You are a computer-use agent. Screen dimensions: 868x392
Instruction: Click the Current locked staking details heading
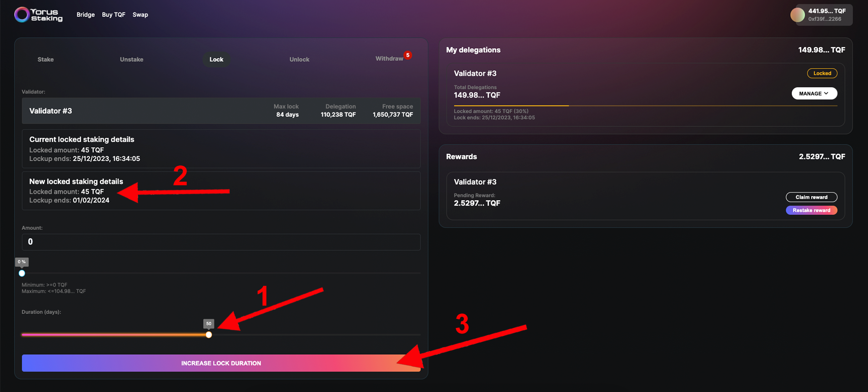[x=82, y=139]
